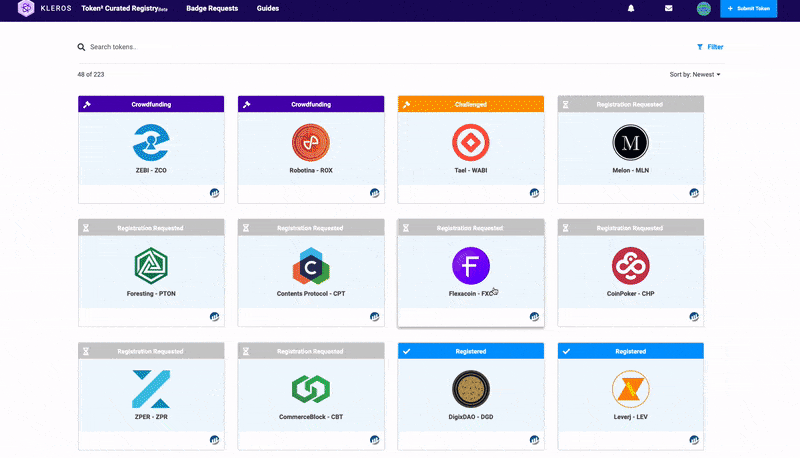
Task: Click the Flexacoin - FXC token logo
Action: 470,266
